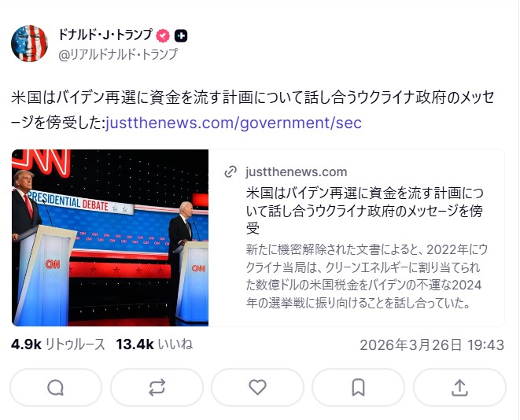Open the ドナルド・J・トランプ display name
This screenshot has height=420, width=520.
(105, 35)
